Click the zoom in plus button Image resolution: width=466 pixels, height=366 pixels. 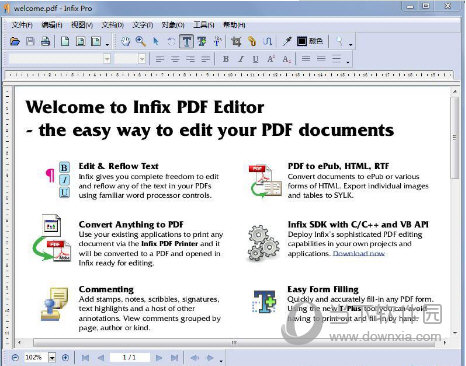(x=65, y=358)
